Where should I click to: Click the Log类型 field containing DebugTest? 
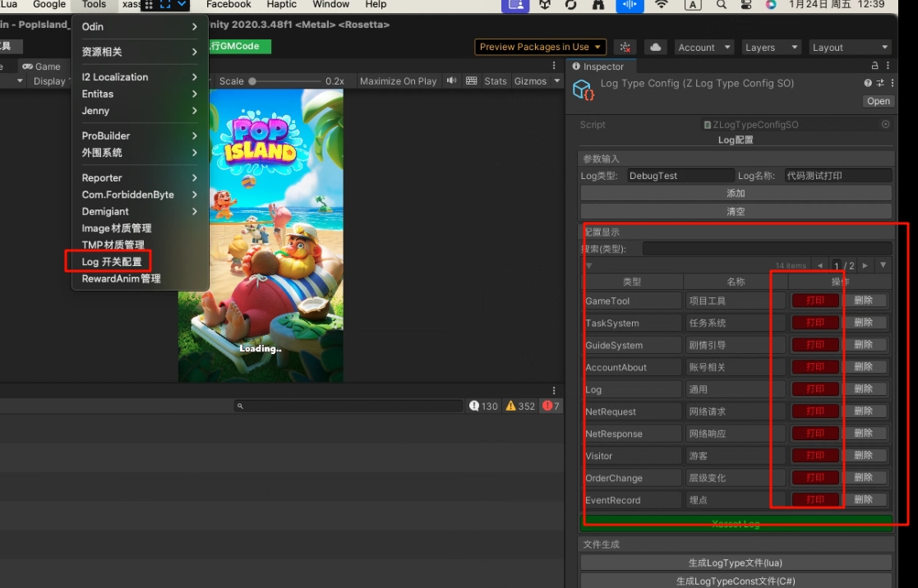point(680,176)
